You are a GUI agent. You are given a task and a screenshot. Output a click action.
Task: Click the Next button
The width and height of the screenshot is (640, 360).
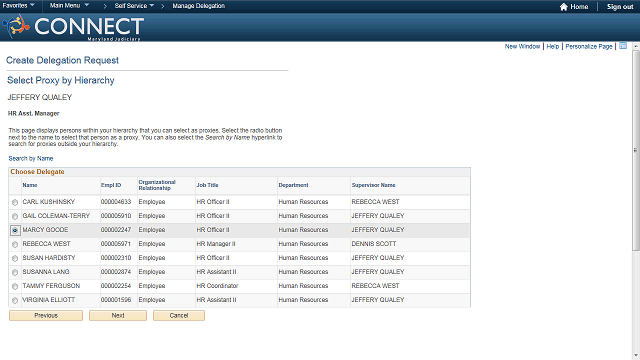click(118, 316)
